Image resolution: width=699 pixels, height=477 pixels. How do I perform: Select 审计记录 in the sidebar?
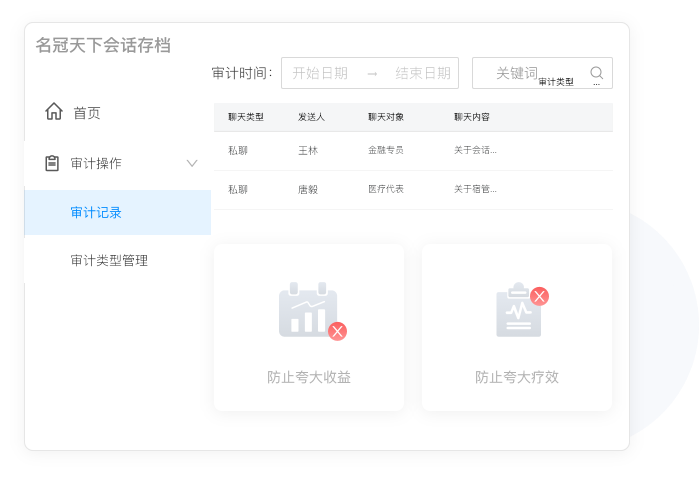96,212
